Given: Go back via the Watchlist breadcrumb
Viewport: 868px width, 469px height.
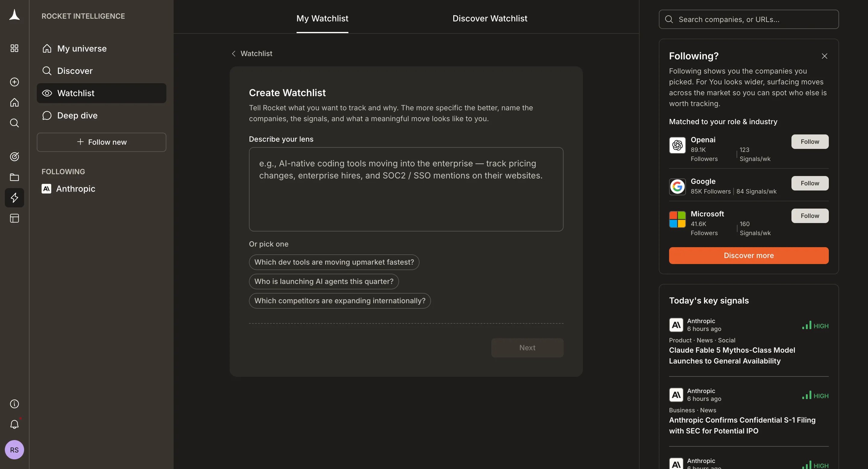Looking at the screenshot, I should (x=252, y=54).
